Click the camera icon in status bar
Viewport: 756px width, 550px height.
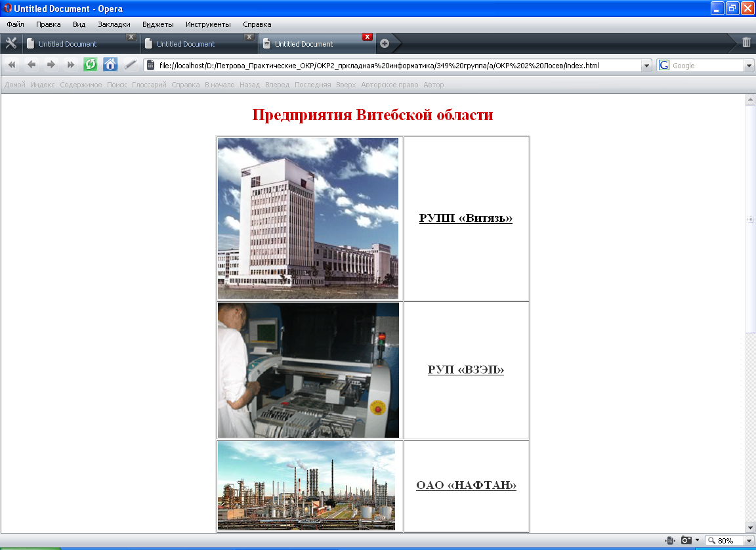click(x=686, y=540)
